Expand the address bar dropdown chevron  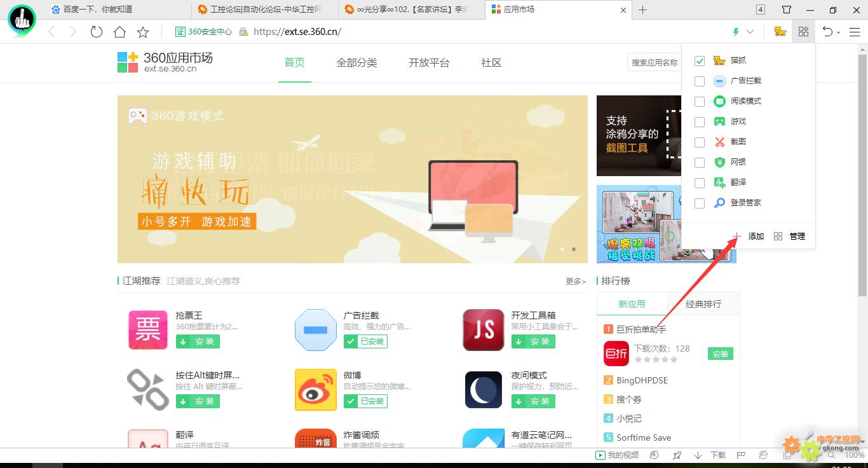coord(750,32)
